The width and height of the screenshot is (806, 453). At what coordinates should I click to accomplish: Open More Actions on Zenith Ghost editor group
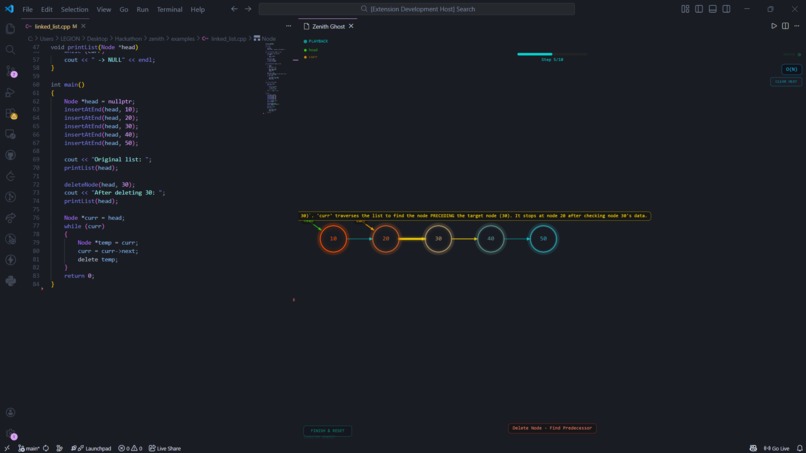coord(797,26)
